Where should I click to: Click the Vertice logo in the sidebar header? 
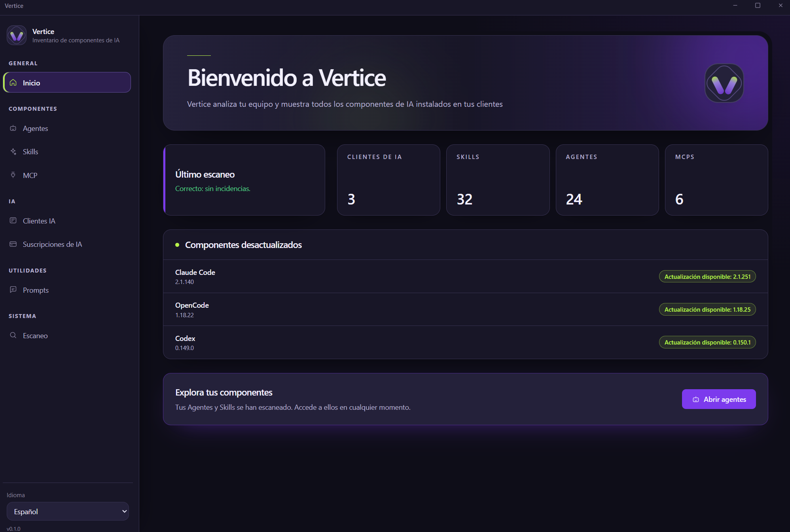tap(17, 35)
